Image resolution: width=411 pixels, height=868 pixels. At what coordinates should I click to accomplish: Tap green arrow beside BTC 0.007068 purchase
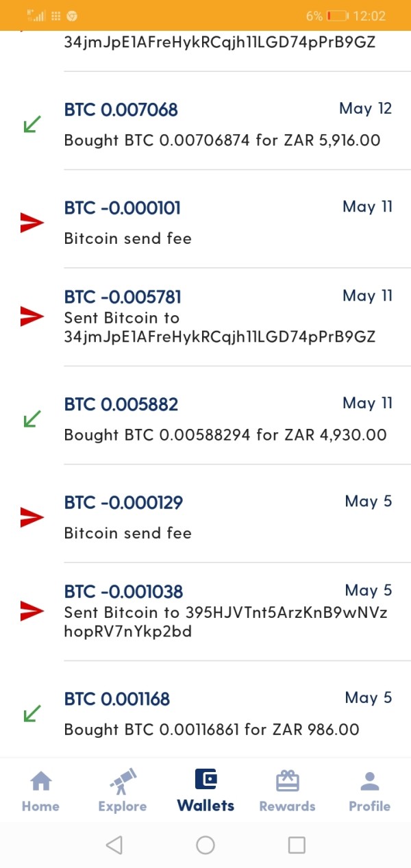[32, 124]
